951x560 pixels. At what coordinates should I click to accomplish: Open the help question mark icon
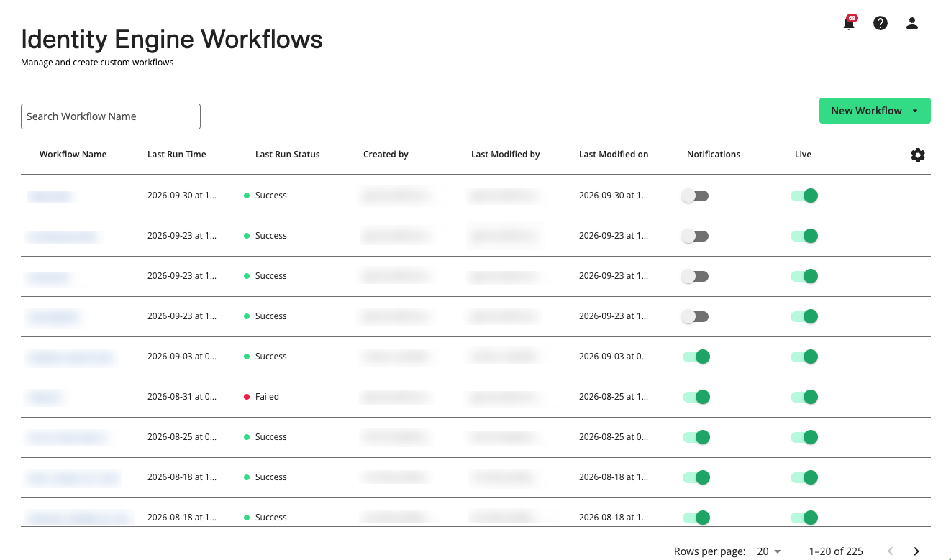pos(881,23)
